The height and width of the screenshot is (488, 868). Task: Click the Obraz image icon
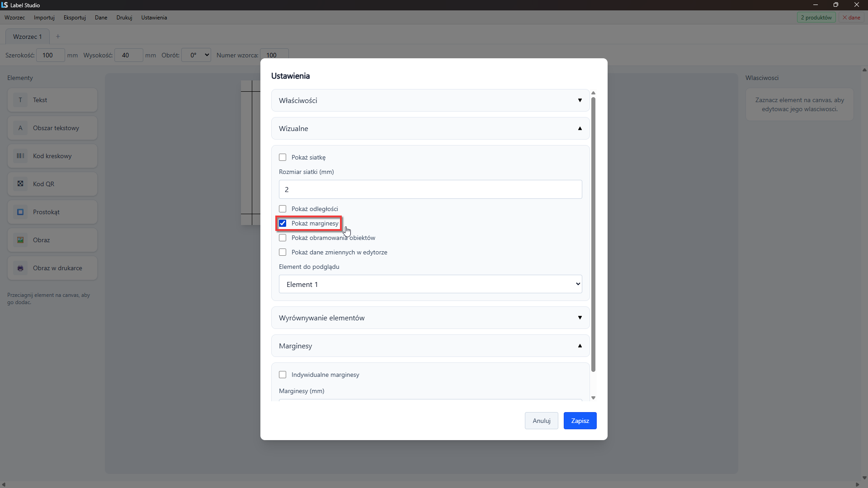[x=20, y=240]
